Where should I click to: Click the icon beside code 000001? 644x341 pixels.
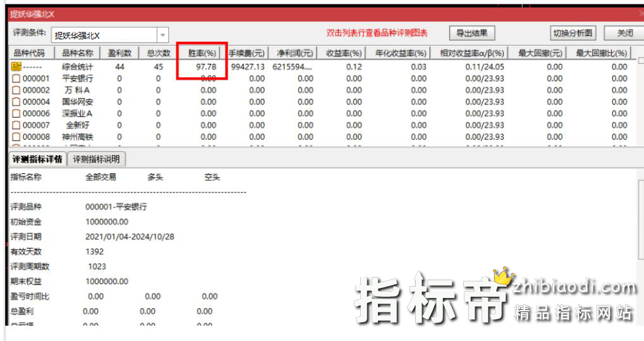pyautogui.click(x=16, y=78)
